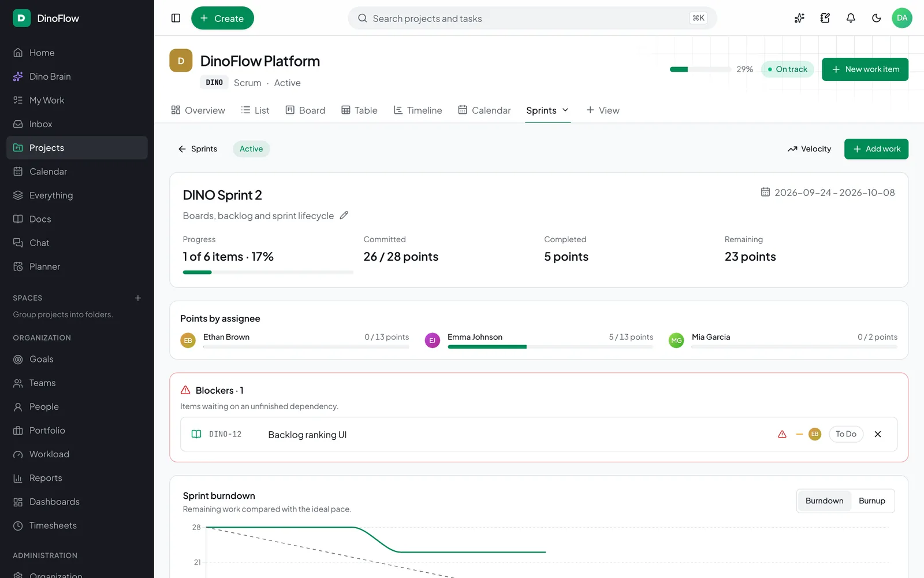This screenshot has width=924, height=578.
Task: Open Velocity report
Action: click(x=809, y=149)
